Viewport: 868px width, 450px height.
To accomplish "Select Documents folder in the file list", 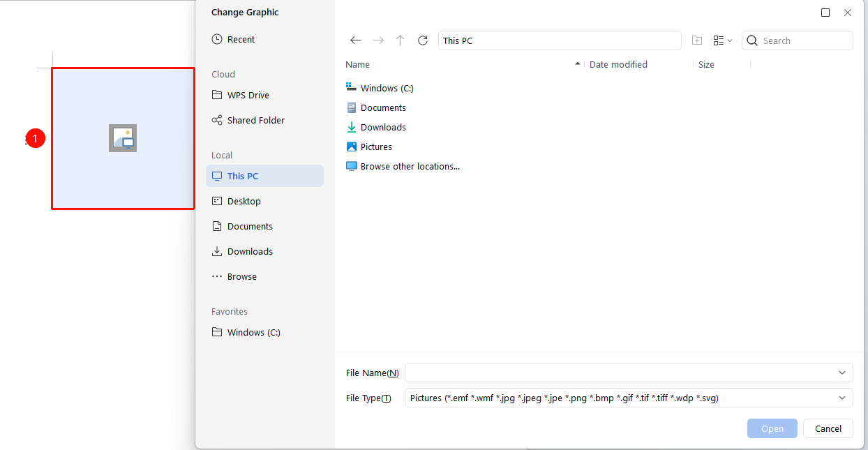I will [376, 107].
